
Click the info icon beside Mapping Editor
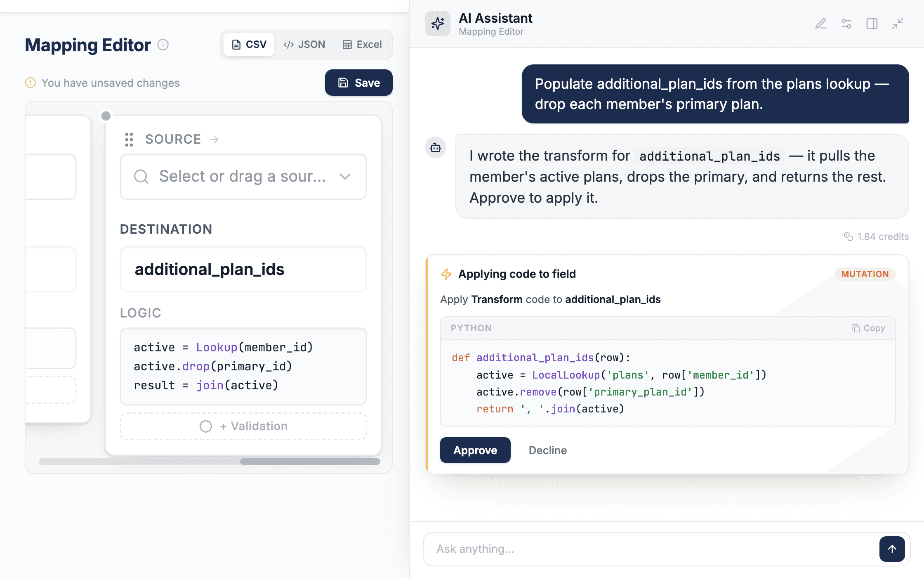(163, 45)
